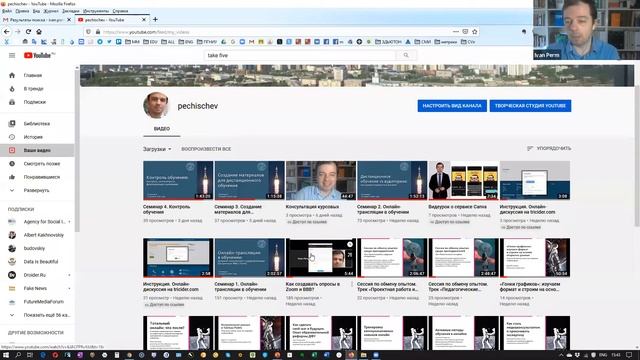Image resolution: width=640 pixels, height=360 pixels.
Task: Open the ПГНИУ bookmarks folder
Action: (x=207, y=42)
